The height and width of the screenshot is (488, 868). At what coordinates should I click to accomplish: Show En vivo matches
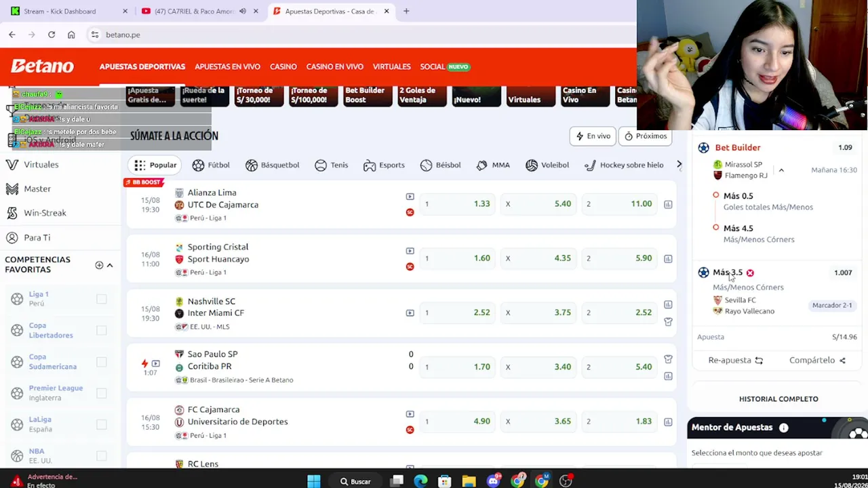[x=593, y=136]
